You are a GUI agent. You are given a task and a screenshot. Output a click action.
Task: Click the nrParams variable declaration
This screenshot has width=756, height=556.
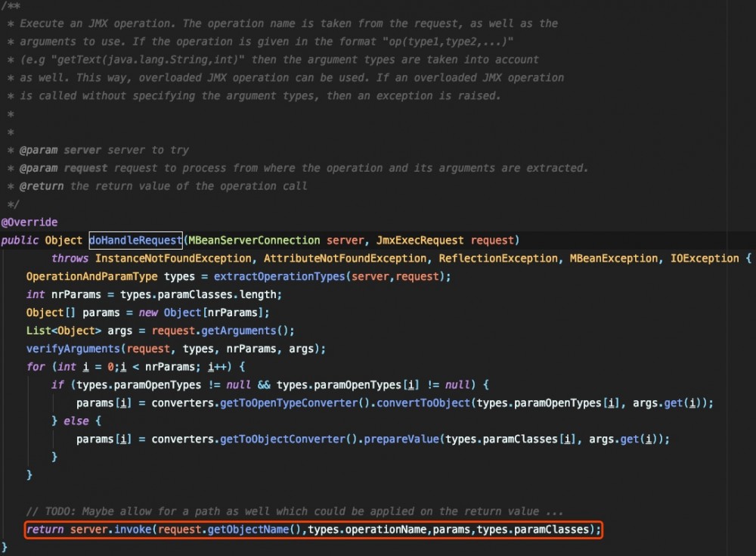pyautogui.click(x=75, y=294)
